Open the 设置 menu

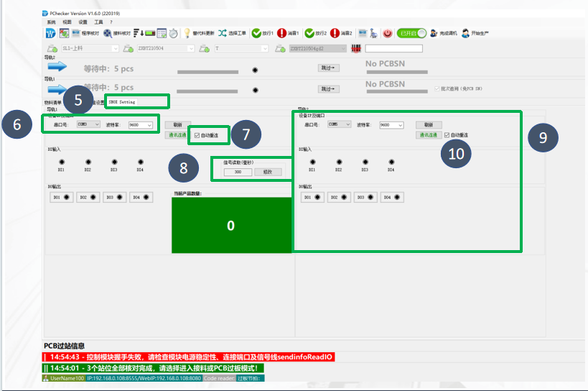(83, 22)
